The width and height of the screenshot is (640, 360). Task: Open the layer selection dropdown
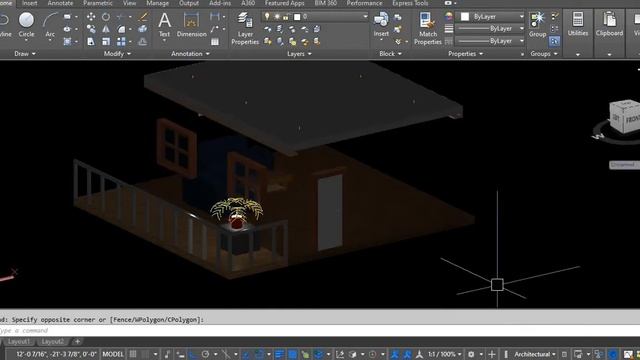(365, 17)
